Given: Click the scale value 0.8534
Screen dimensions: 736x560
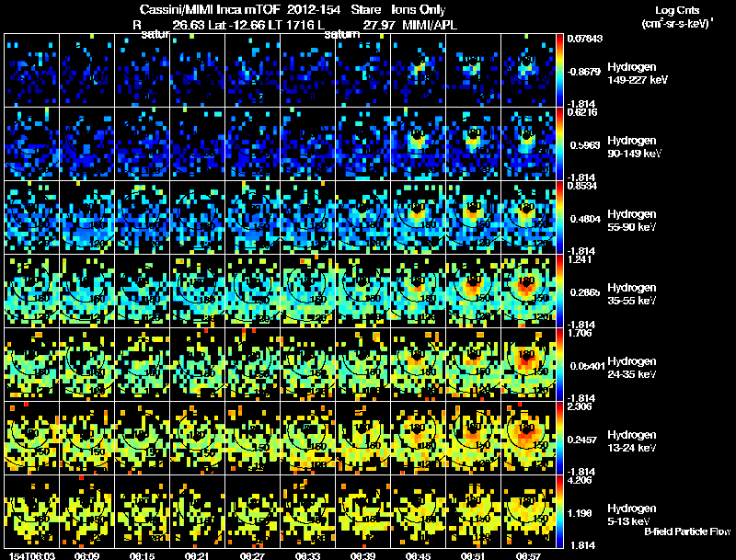Looking at the screenshot, I should click(x=582, y=186).
